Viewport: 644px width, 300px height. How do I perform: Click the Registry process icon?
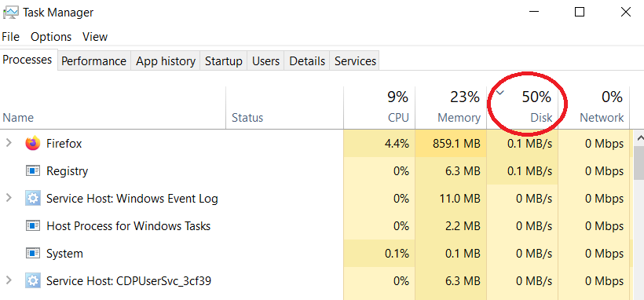(33, 171)
